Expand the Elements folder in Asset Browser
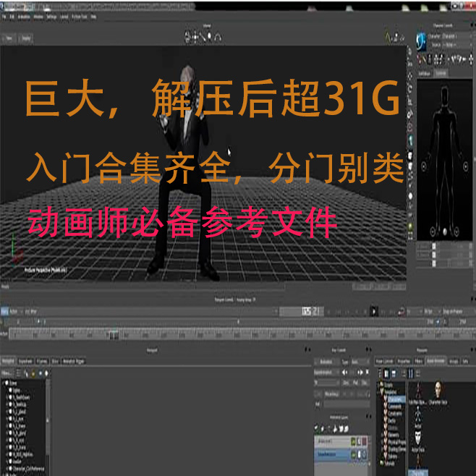Viewport: 476px width, 476px height. point(382,435)
